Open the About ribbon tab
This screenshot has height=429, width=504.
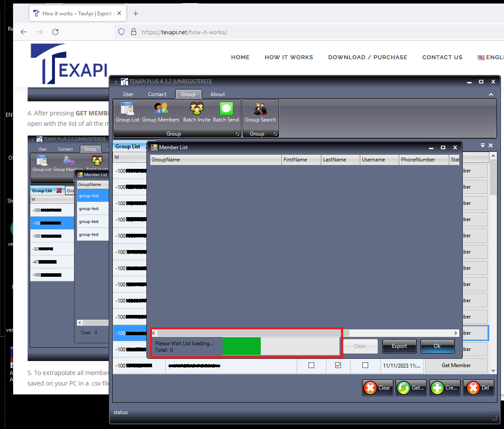[x=218, y=94]
